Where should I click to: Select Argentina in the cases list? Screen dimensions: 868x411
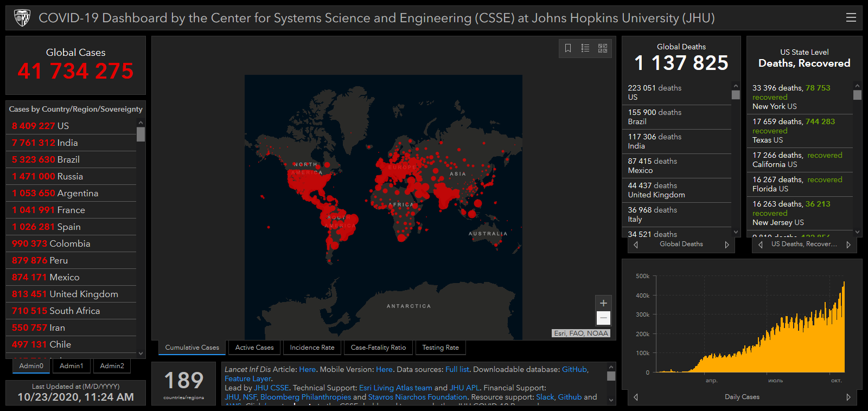72,193
